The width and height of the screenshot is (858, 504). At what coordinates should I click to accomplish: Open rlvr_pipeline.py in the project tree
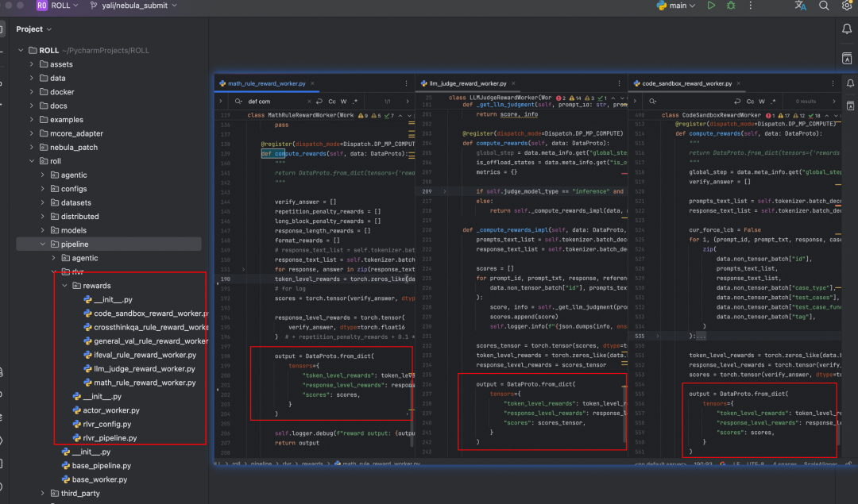click(110, 438)
